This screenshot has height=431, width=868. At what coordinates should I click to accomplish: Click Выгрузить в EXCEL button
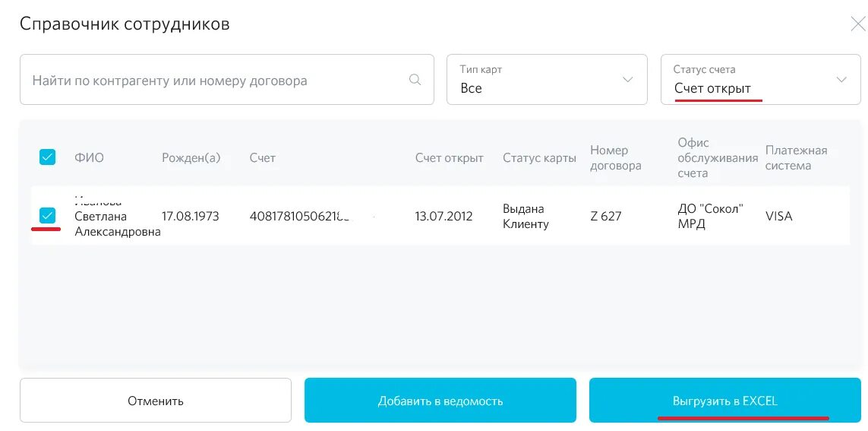pos(725,401)
